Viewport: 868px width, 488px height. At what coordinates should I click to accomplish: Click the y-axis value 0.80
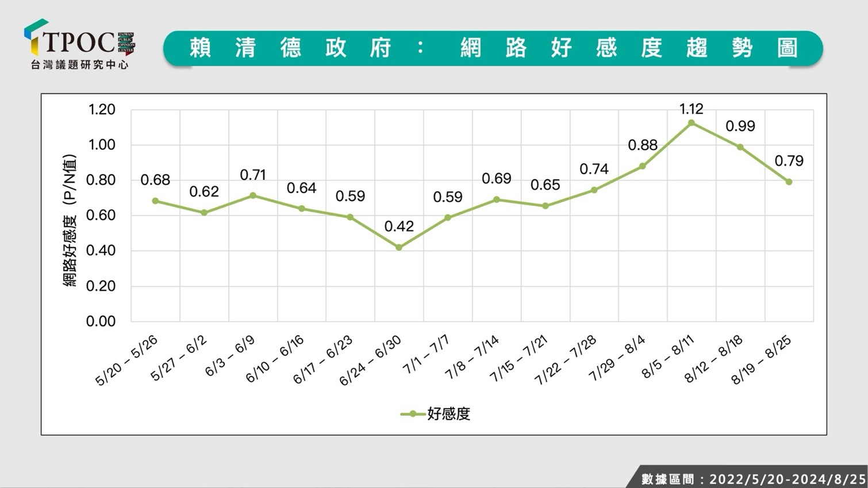(x=101, y=180)
